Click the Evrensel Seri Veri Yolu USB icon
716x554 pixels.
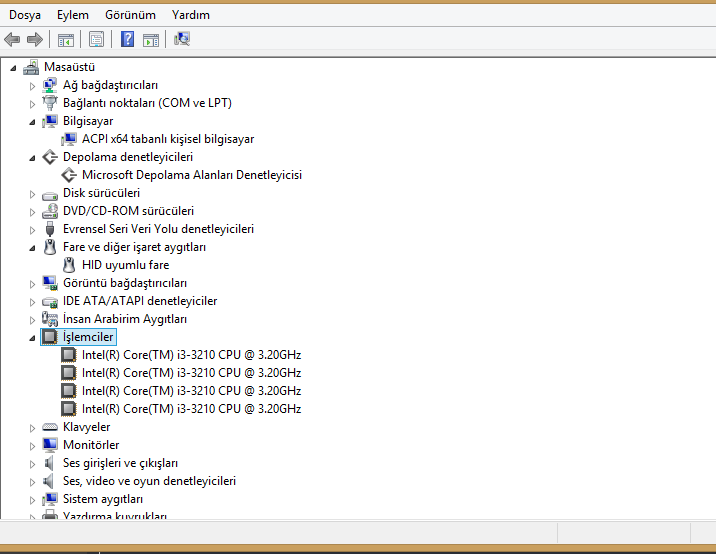click(x=50, y=229)
